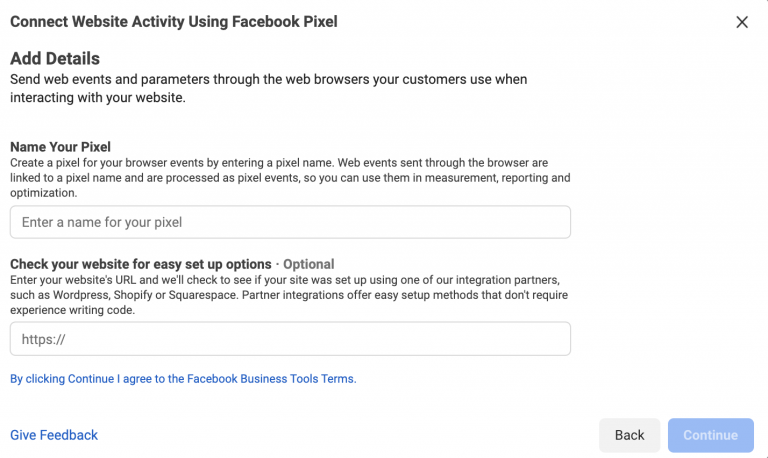This screenshot has height=458, width=768.
Task: Click the "experience writing code." text line
Action: (x=72, y=310)
